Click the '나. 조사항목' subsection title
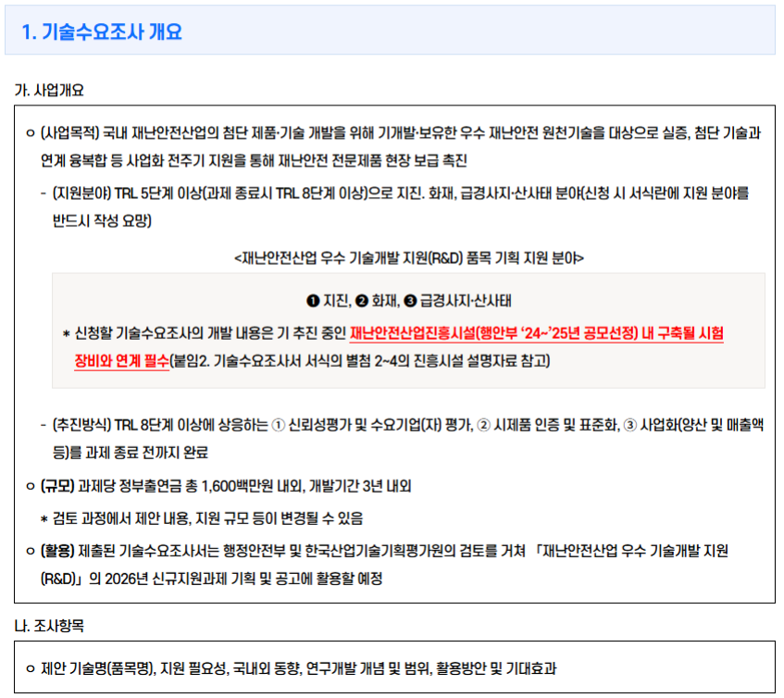784x698 pixels. pos(49,627)
